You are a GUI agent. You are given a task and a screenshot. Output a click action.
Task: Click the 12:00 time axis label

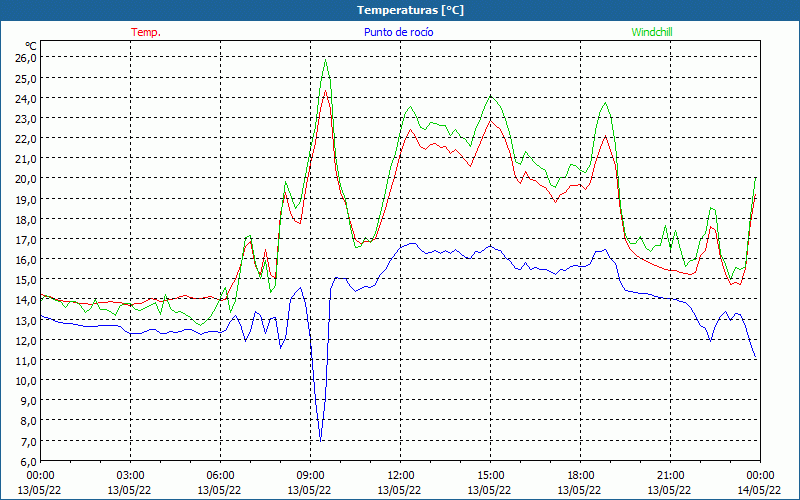click(401, 476)
